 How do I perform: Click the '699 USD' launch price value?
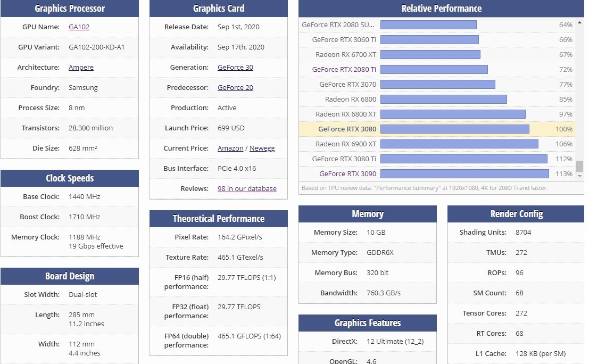coord(231,128)
